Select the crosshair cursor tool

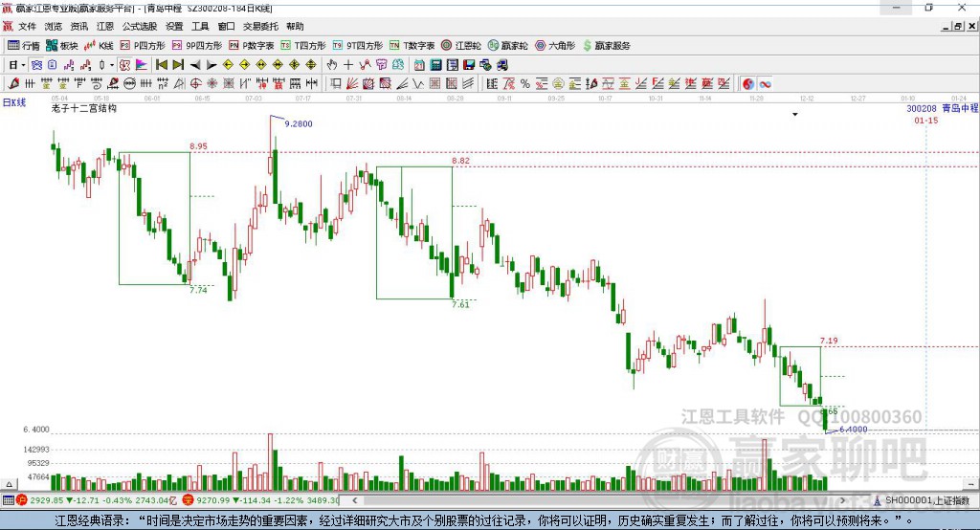click(348, 65)
